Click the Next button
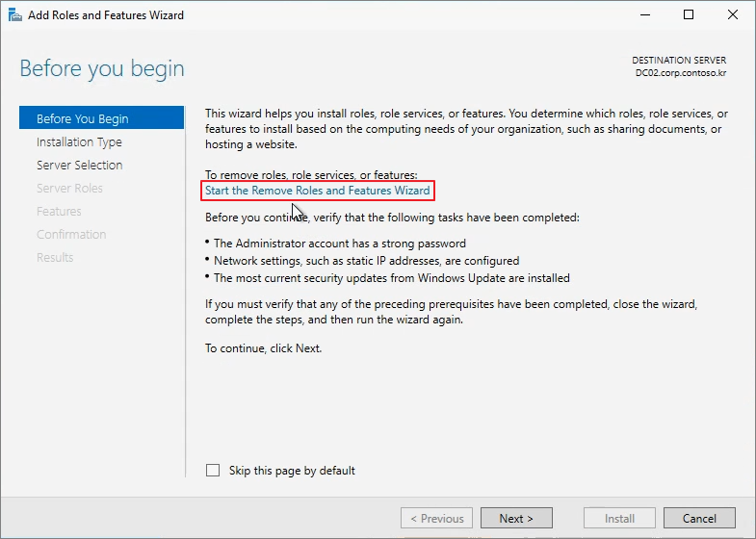 coord(516,518)
